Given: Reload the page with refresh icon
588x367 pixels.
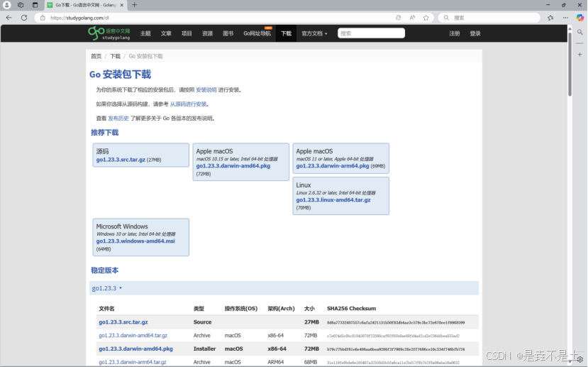Looking at the screenshot, I should (24, 18).
